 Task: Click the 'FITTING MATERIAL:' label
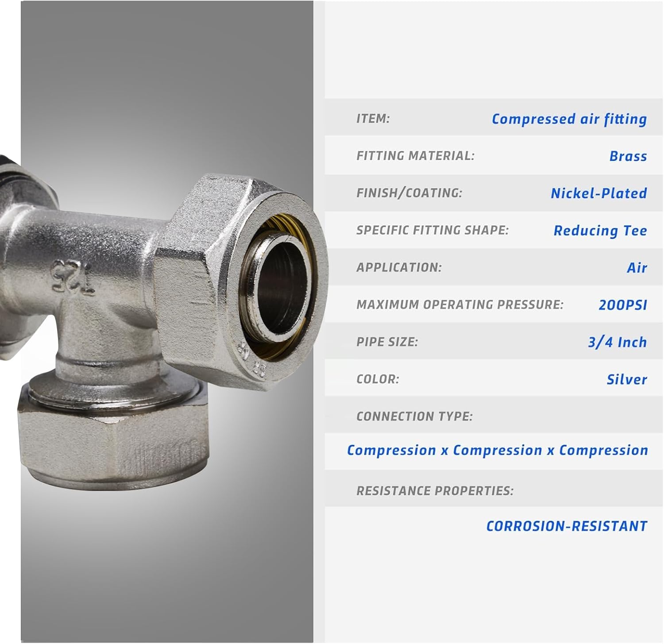(x=415, y=156)
